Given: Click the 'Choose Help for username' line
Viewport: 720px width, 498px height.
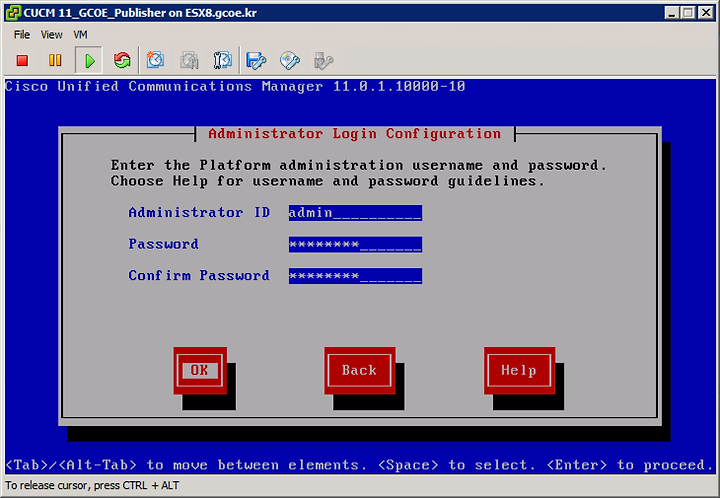Looking at the screenshot, I should (327, 181).
